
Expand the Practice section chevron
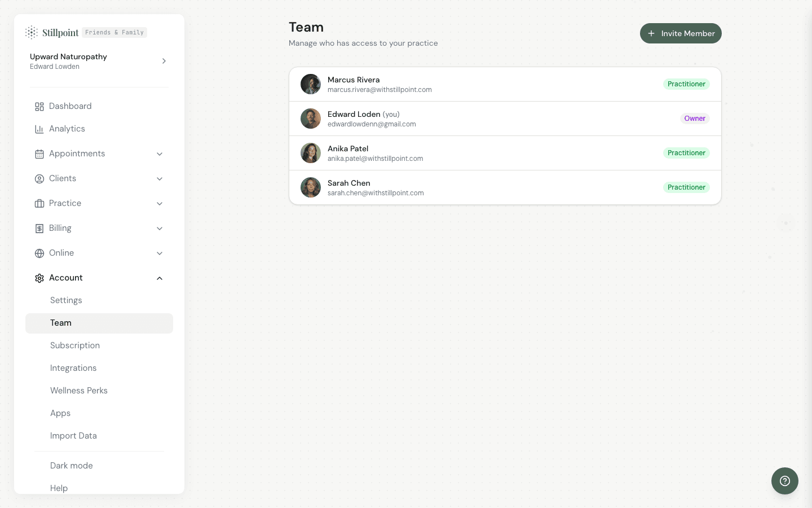click(x=160, y=204)
